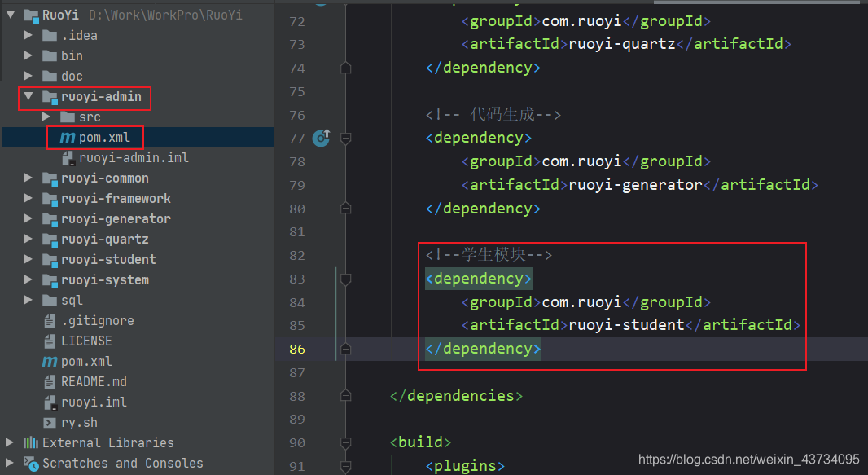Expand the src folder arrow
868x475 pixels.
46,117
